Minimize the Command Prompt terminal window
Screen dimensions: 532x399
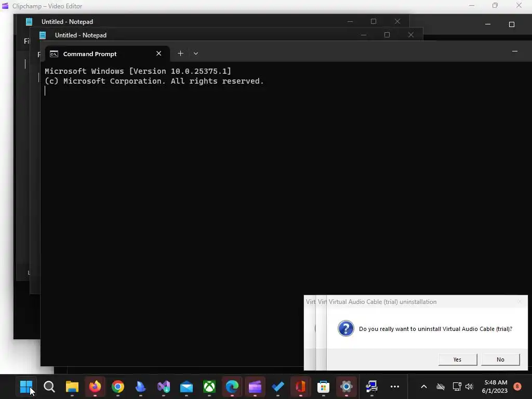click(x=515, y=51)
